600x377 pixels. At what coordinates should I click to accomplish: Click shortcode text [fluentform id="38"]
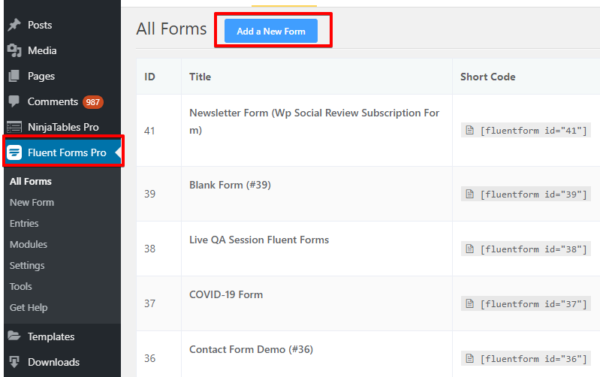pos(533,250)
